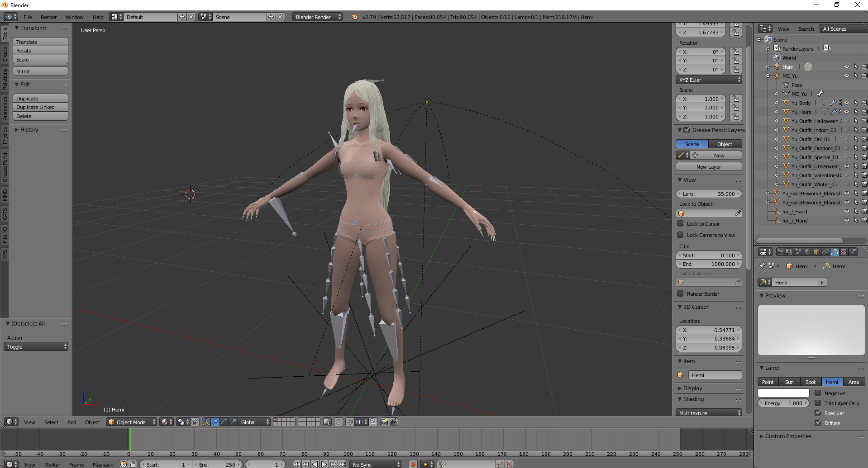Adjust the lamp Energy slider

click(783, 403)
